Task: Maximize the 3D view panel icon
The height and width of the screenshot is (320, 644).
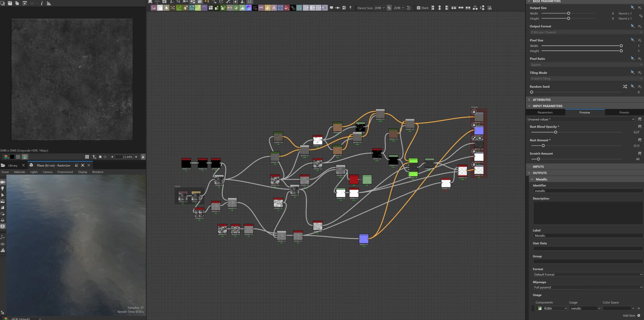Action: pyautogui.click(x=83, y=165)
